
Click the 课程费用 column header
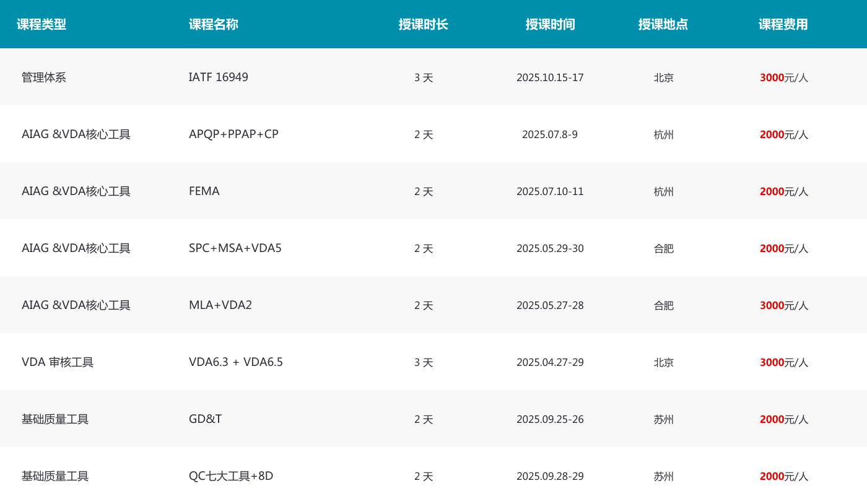click(x=783, y=24)
